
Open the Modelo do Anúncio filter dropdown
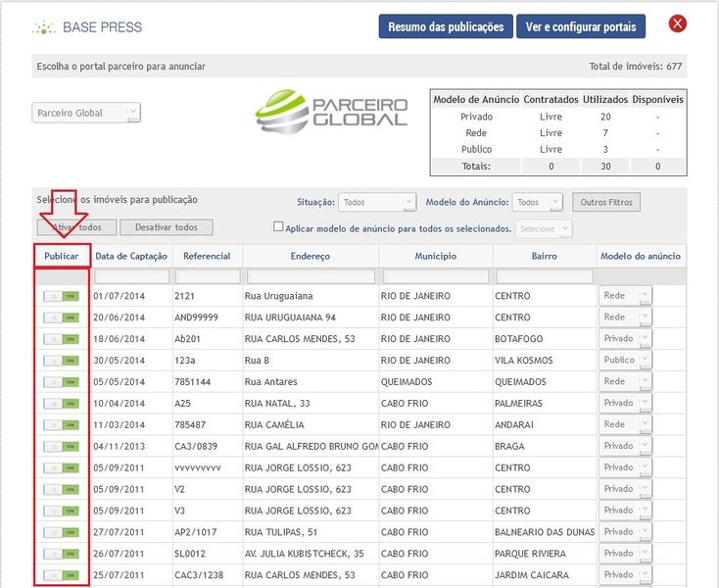pos(539,202)
